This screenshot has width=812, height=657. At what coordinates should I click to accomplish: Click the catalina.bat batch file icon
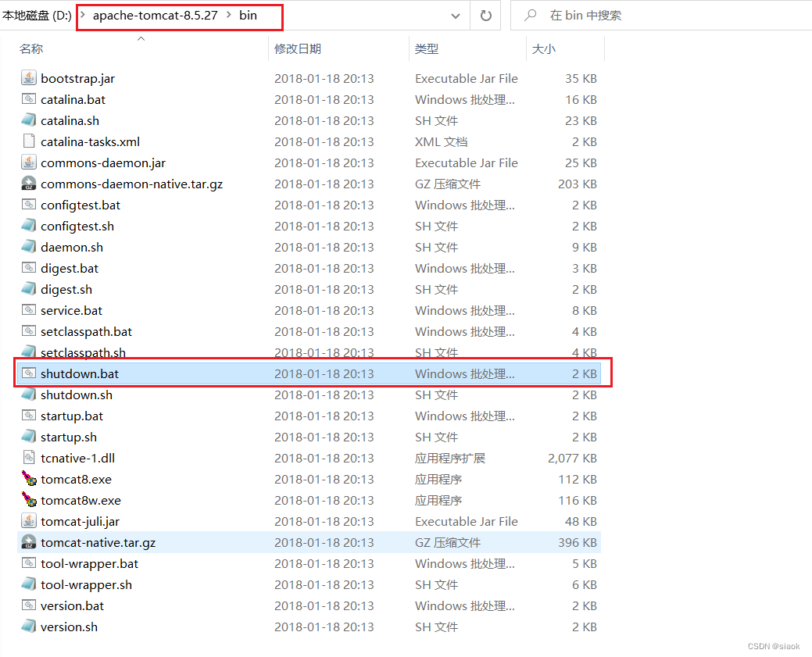click(29, 99)
